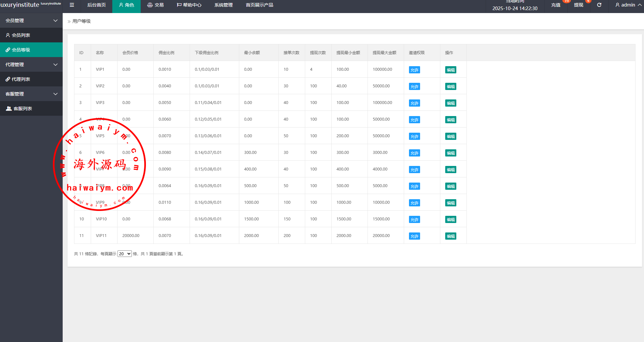
Task: Collapse the 会员管理 sidebar section
Action: [x=31, y=21]
